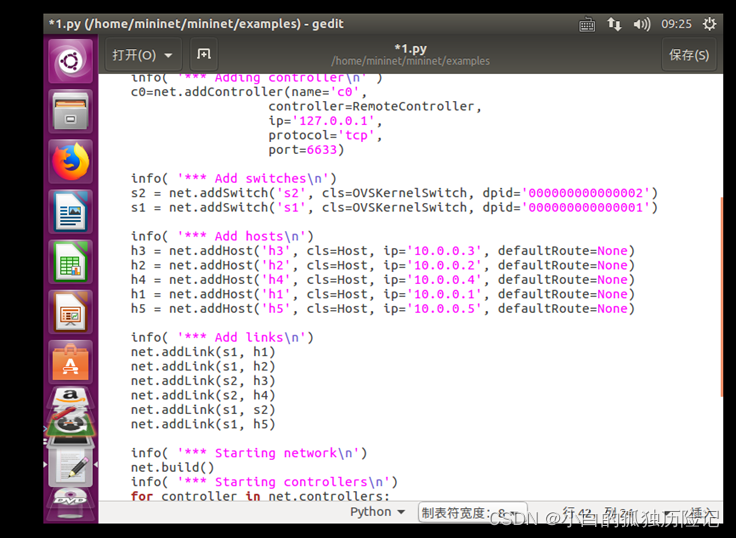
Task: Create a new document with gedit's new-tab icon
Action: [x=204, y=54]
